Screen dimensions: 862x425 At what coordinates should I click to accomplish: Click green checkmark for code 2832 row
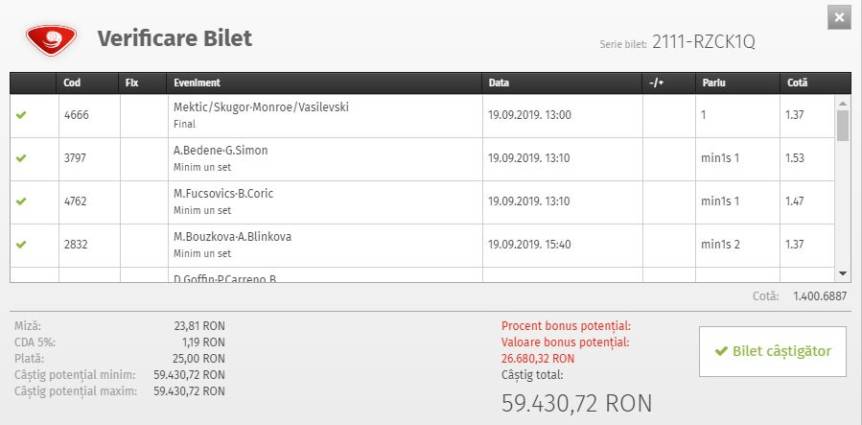pos(20,245)
